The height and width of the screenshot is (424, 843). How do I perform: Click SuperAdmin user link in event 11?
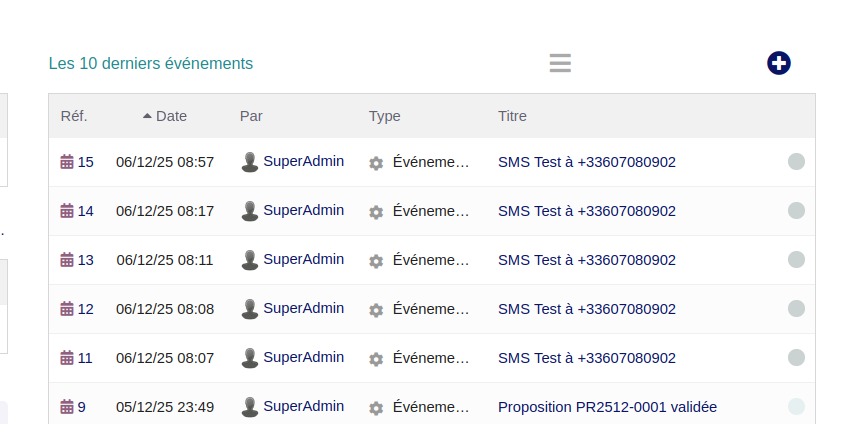(303, 357)
